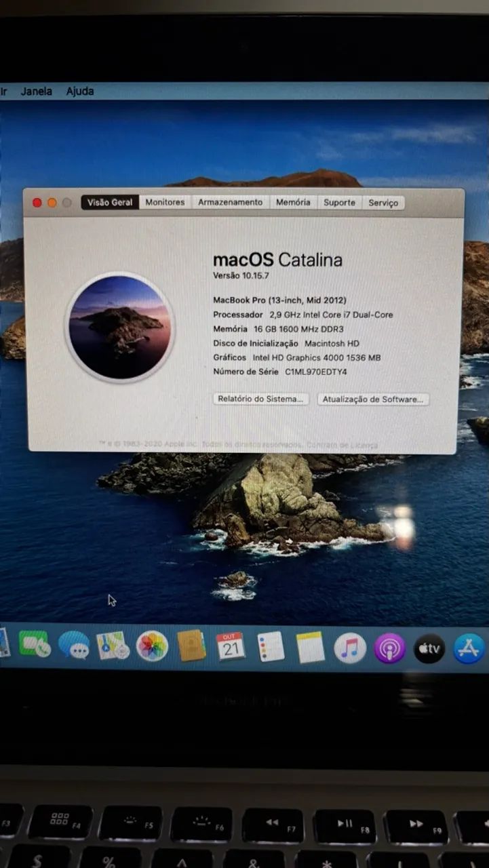The height and width of the screenshot is (868, 489).
Task: Click the macOS Catalina title text
Action: pyautogui.click(x=277, y=260)
